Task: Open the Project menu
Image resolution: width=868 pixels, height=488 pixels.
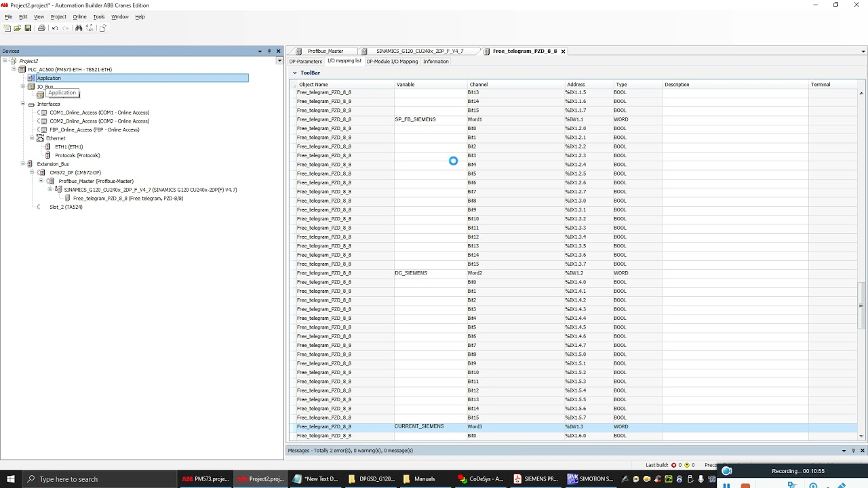Action: (58, 16)
